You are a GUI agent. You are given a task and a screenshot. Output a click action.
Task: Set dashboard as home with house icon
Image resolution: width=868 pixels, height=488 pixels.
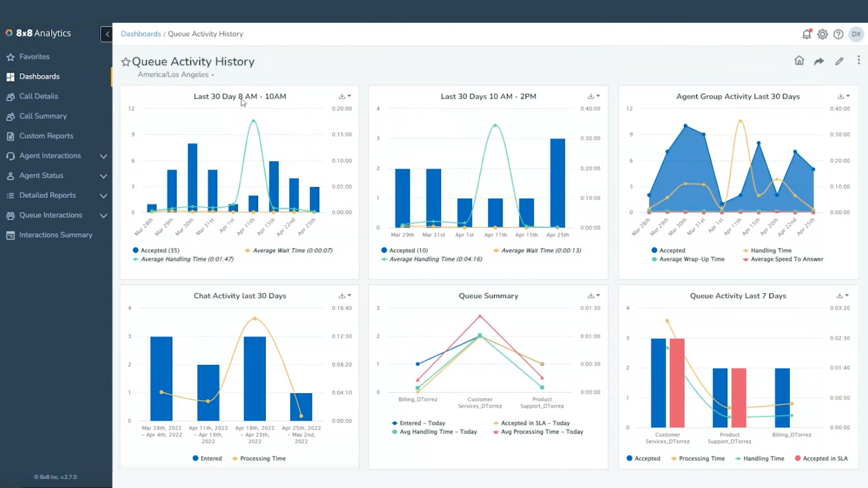(x=799, y=61)
